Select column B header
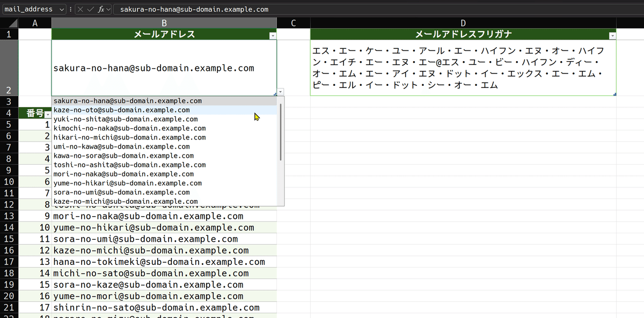This screenshot has width=644, height=318. (x=164, y=23)
